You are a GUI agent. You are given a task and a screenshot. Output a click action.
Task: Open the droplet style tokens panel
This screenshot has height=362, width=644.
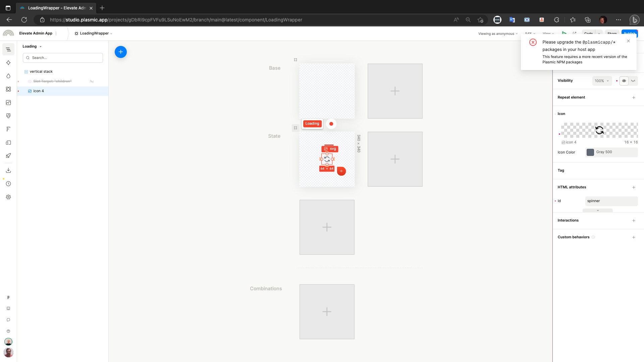tap(8, 76)
